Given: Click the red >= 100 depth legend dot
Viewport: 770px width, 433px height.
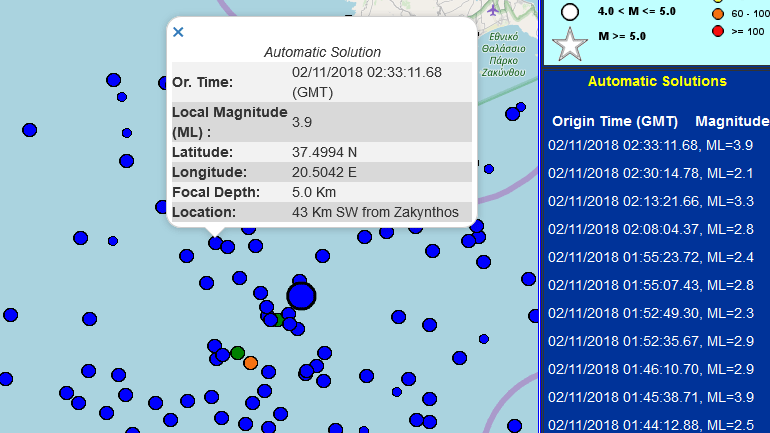Looking at the screenshot, I should tap(717, 32).
